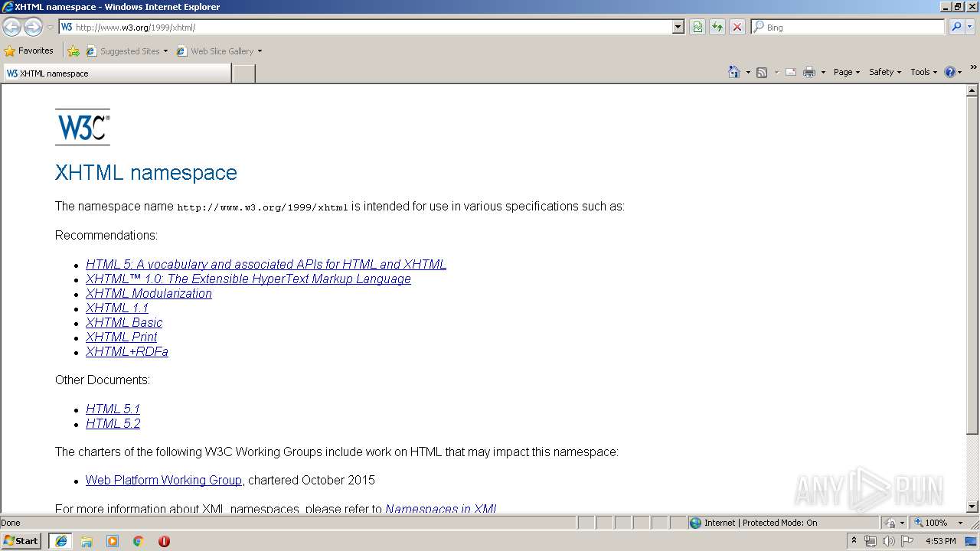980x551 pixels.
Task: Click the W3C logo
Action: [x=83, y=127]
